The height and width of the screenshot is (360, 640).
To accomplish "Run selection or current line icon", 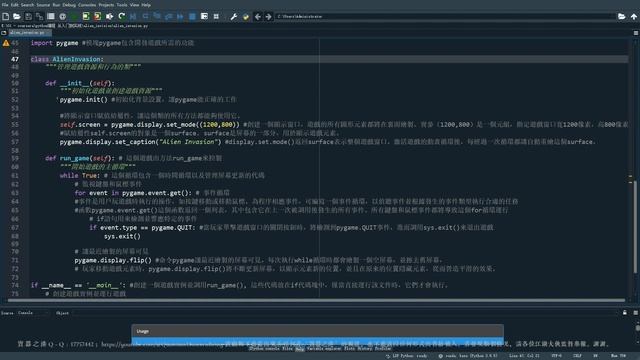I will 109,16.
